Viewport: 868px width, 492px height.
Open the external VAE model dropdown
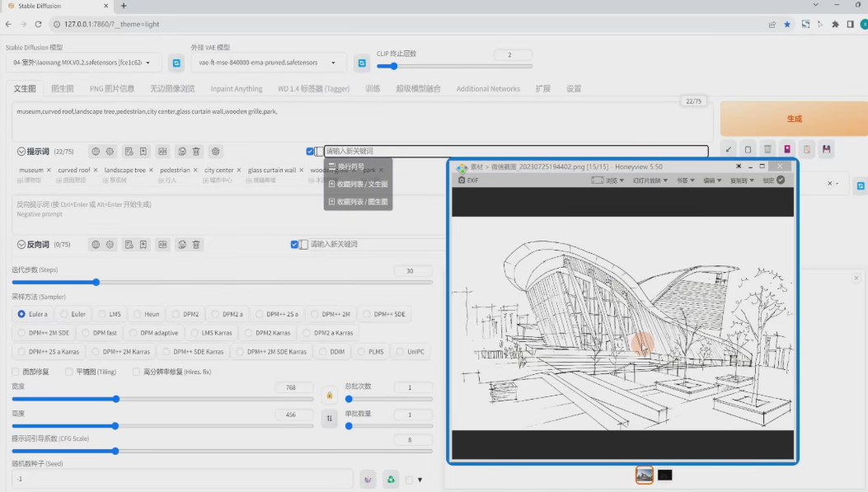pyautogui.click(x=269, y=63)
